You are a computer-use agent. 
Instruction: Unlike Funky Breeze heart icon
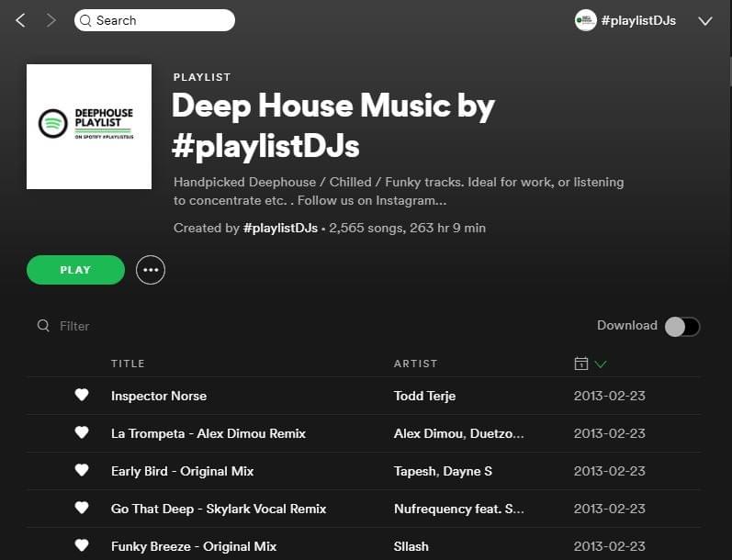82,545
